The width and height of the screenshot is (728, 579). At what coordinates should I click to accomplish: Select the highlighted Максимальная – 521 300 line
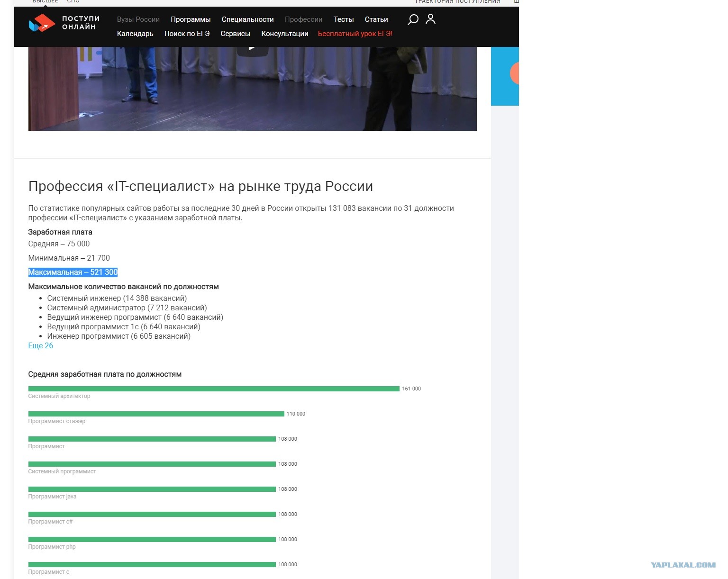pos(73,272)
